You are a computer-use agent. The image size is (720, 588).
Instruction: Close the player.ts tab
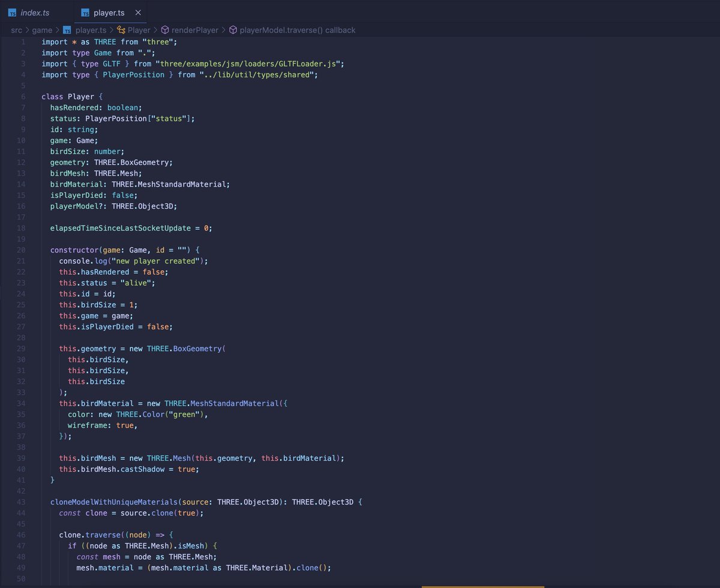click(x=138, y=13)
